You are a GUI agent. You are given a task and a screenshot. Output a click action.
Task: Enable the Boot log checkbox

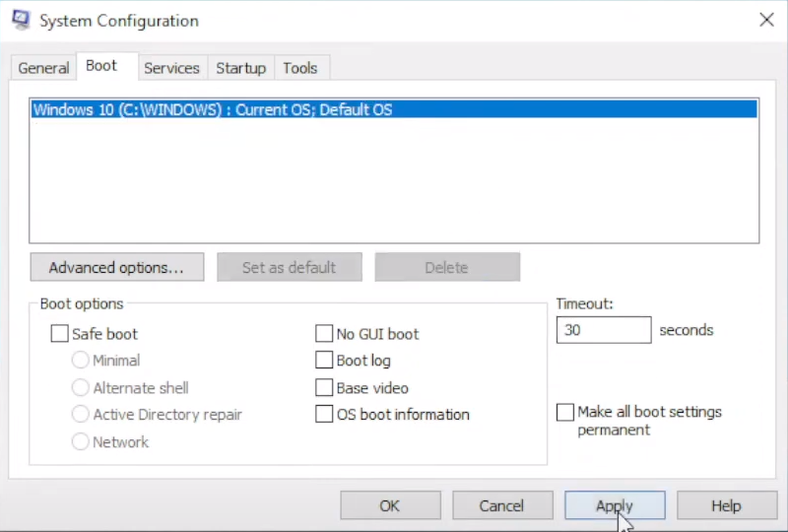pyautogui.click(x=324, y=361)
